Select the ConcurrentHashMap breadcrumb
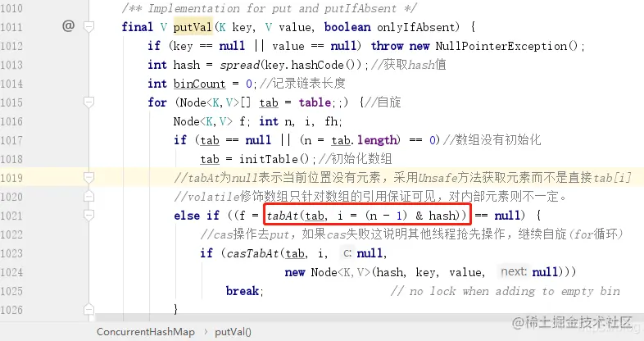 coord(146,332)
